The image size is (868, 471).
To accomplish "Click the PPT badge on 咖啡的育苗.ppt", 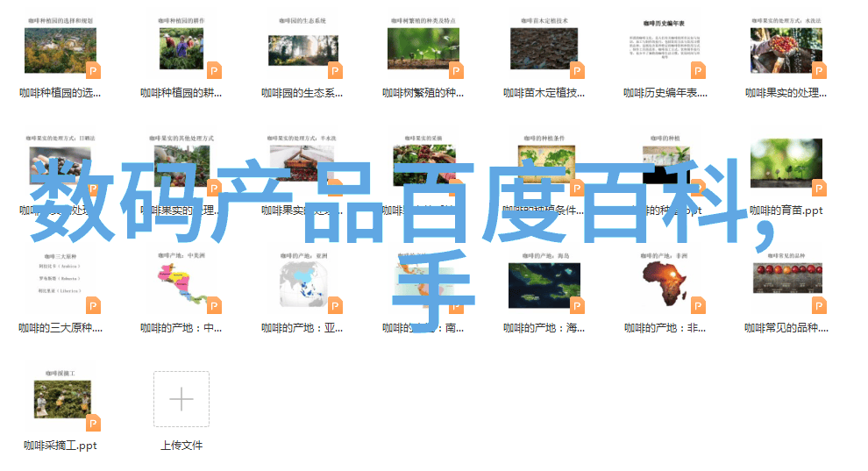I will tap(819, 189).
